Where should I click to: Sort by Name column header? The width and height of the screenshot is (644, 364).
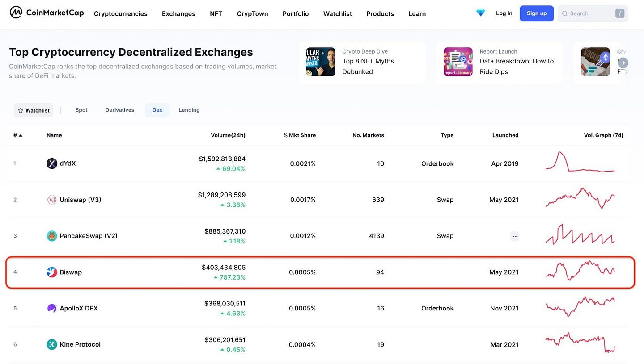[54, 135]
